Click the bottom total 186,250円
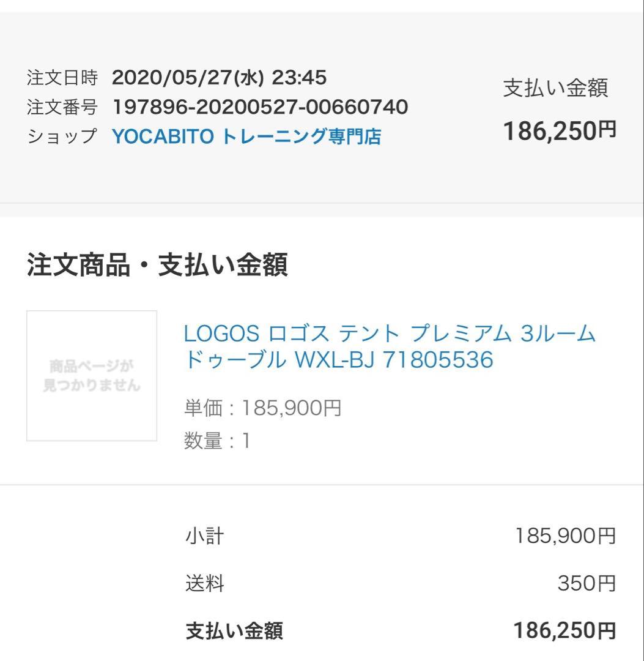Image resolution: width=644 pixels, height=661 pixels. 564,630
